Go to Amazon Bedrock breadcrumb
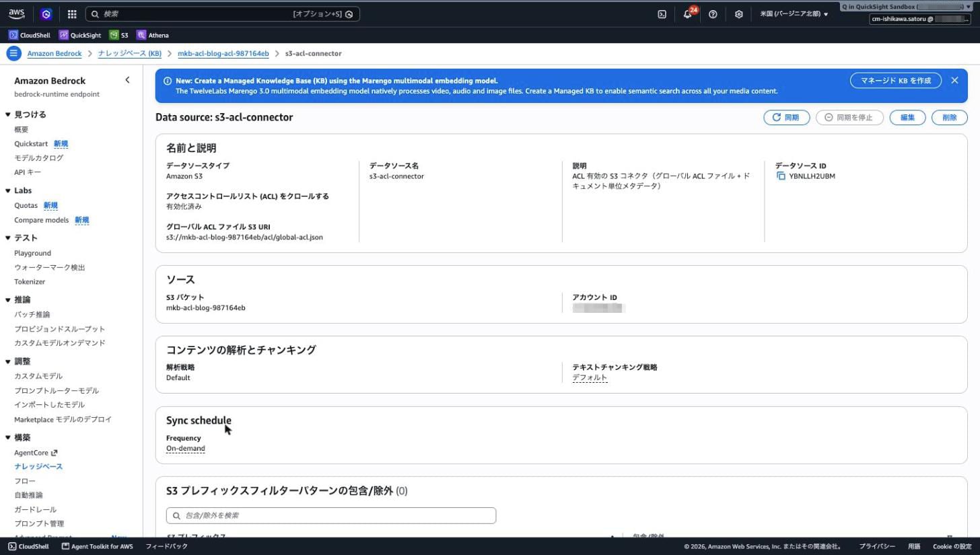Viewport: 980px width, 555px height. click(x=55, y=53)
